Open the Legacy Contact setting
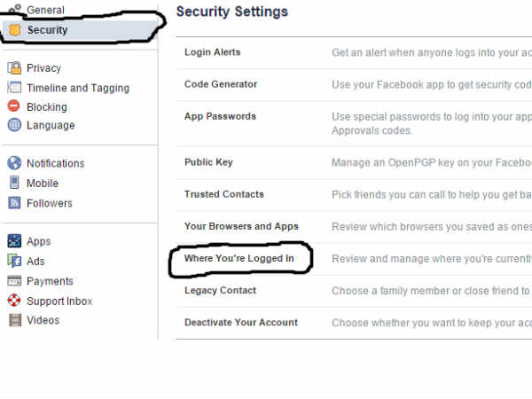This screenshot has height=399, width=532. click(354, 291)
